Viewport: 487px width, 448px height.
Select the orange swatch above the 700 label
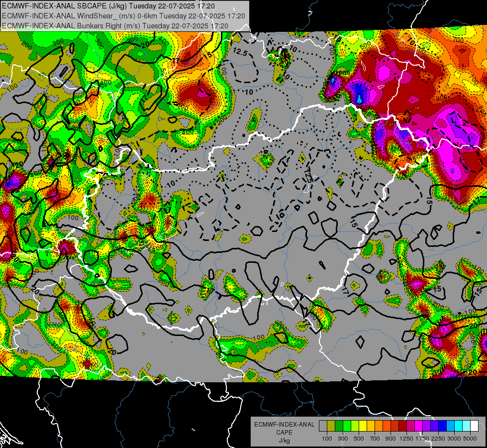379,426
